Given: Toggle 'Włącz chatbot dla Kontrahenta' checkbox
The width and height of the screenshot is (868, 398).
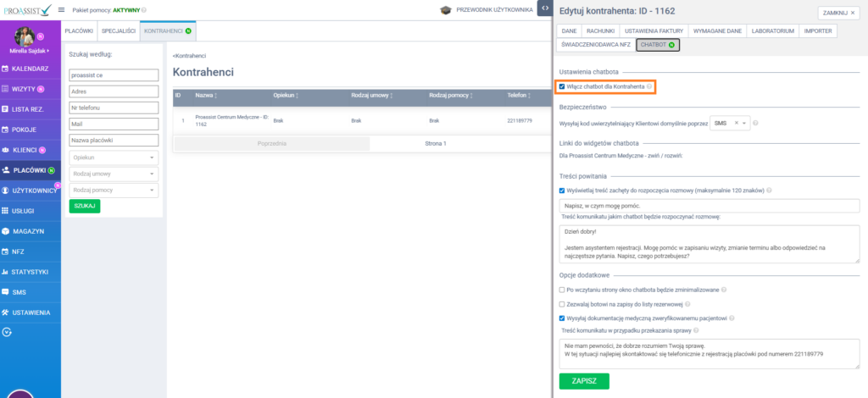Looking at the screenshot, I should point(561,86).
